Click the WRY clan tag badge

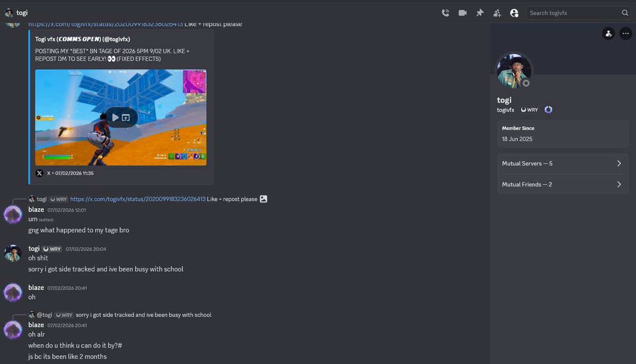(529, 110)
